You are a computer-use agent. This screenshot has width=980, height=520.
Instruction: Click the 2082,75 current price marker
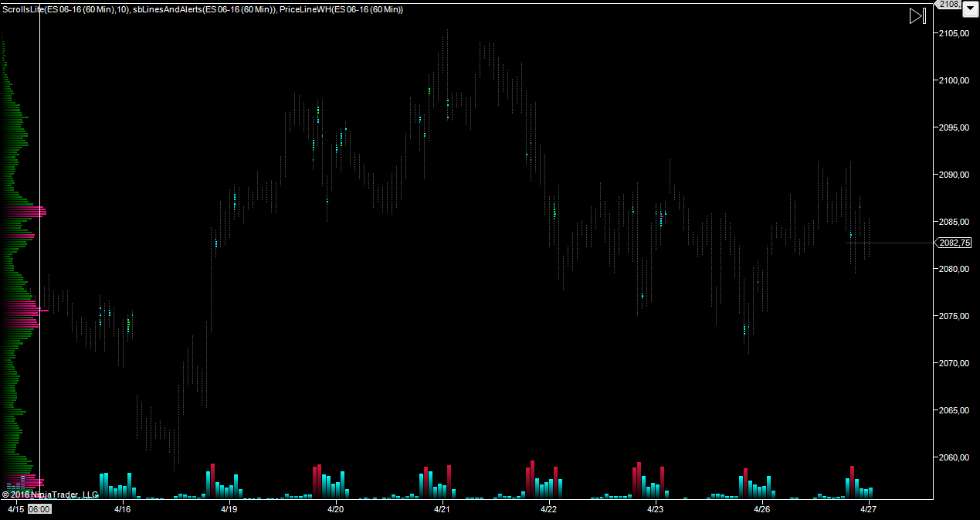click(x=955, y=243)
